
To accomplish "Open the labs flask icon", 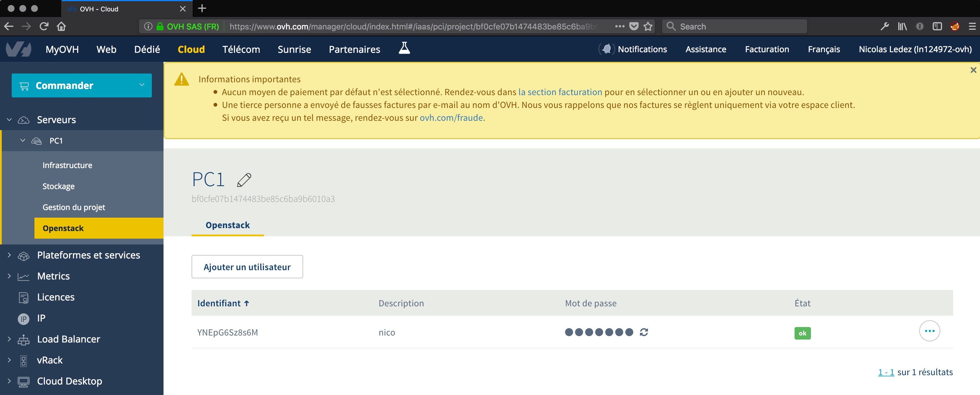I will pos(404,48).
